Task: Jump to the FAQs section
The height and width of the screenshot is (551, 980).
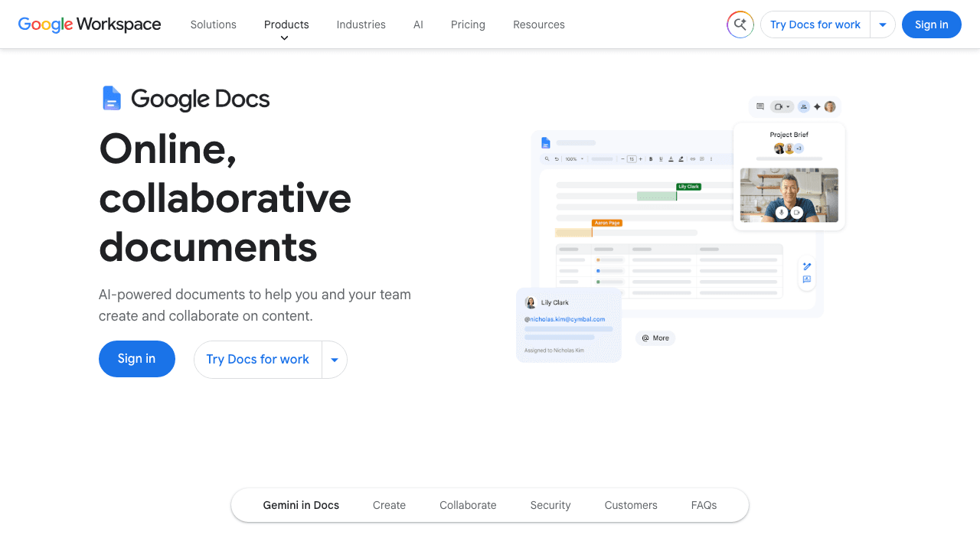Action: [704, 505]
